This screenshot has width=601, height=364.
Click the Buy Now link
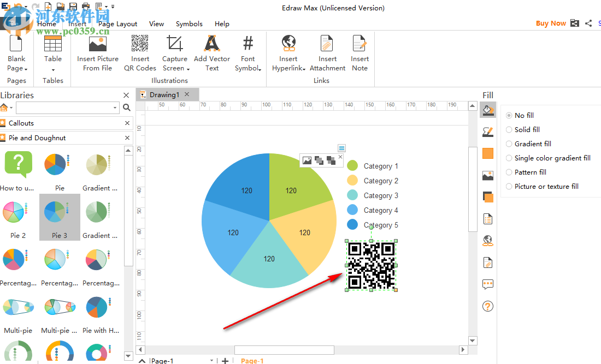point(551,23)
